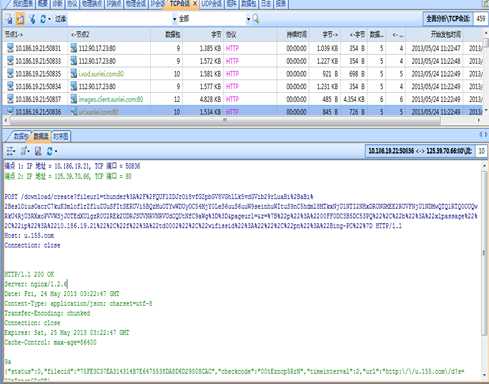Screen dimensions: 489x384
Task: Select the endpoint images.client.xunlei.com:80
Action: pyautogui.click(x=111, y=99)
